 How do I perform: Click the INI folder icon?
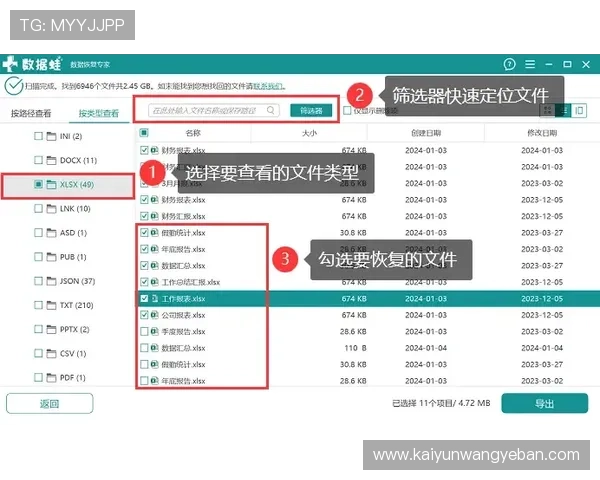(x=51, y=136)
